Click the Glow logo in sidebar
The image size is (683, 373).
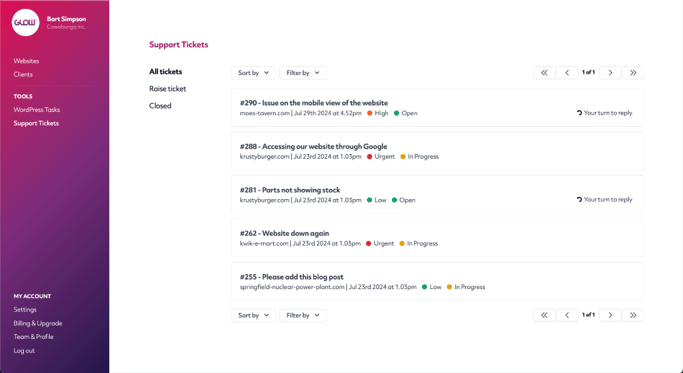click(x=26, y=22)
